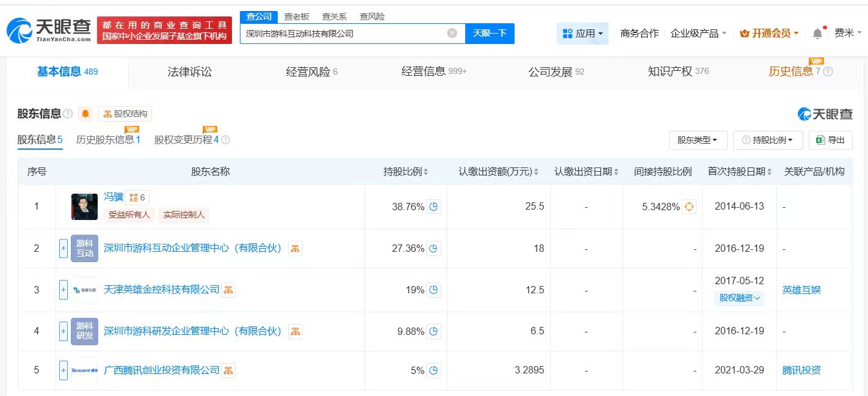Click the company name search input field
The width and height of the screenshot is (868, 396).
[x=342, y=34]
